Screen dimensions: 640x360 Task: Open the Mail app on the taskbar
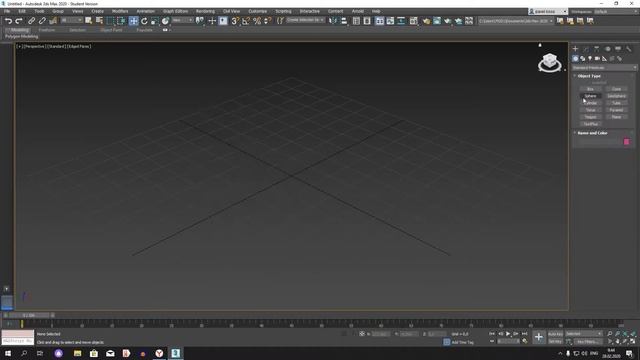click(x=110, y=353)
